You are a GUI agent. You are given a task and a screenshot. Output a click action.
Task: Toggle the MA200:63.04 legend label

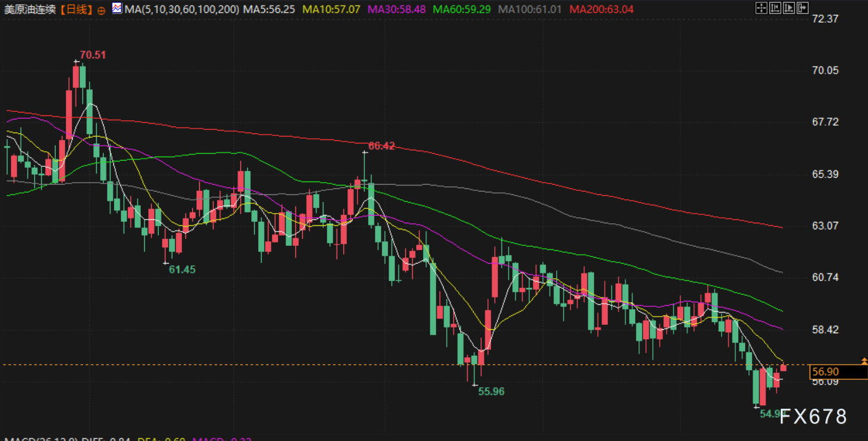coord(601,10)
